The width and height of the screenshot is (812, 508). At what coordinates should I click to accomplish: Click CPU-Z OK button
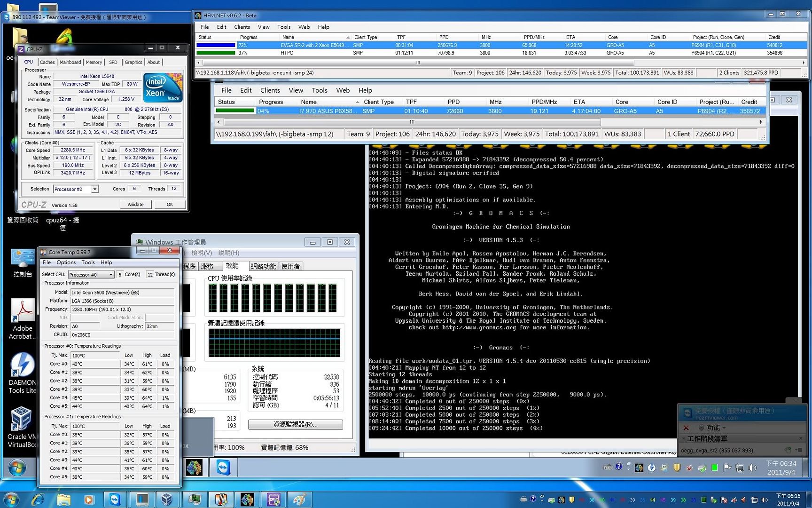pyautogui.click(x=170, y=205)
